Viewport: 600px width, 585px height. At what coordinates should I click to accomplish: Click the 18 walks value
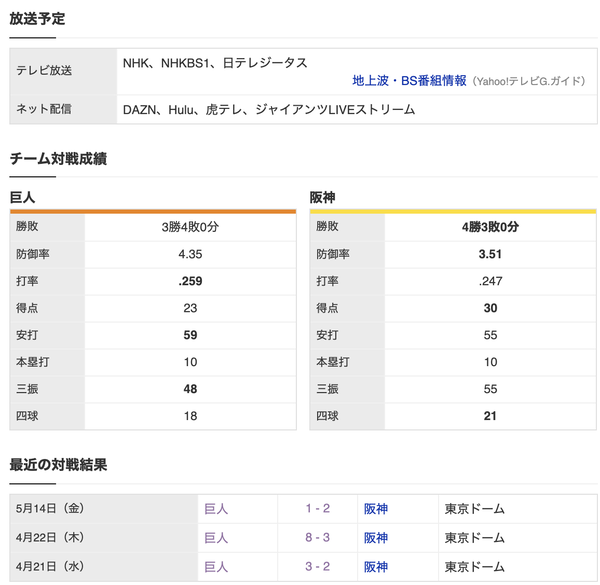point(190,416)
